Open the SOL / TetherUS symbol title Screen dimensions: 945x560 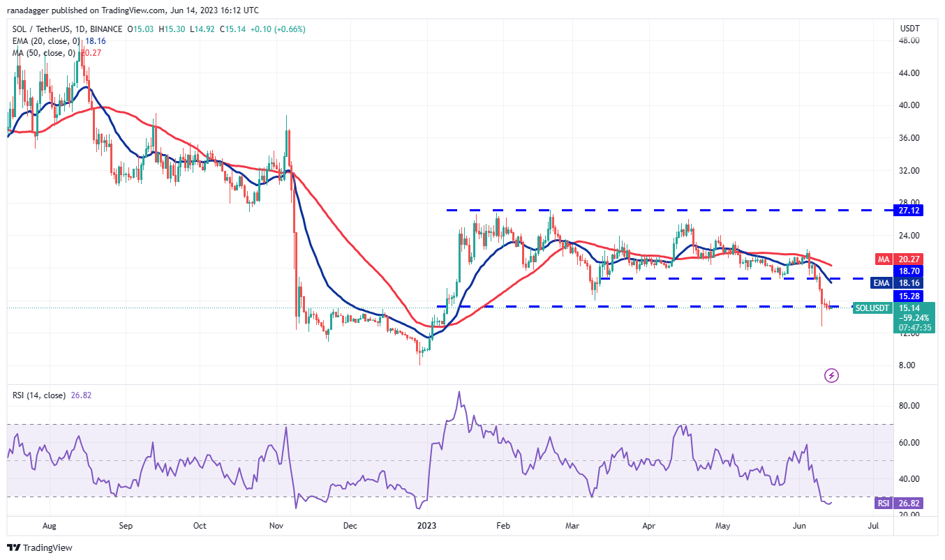[x=65, y=29]
